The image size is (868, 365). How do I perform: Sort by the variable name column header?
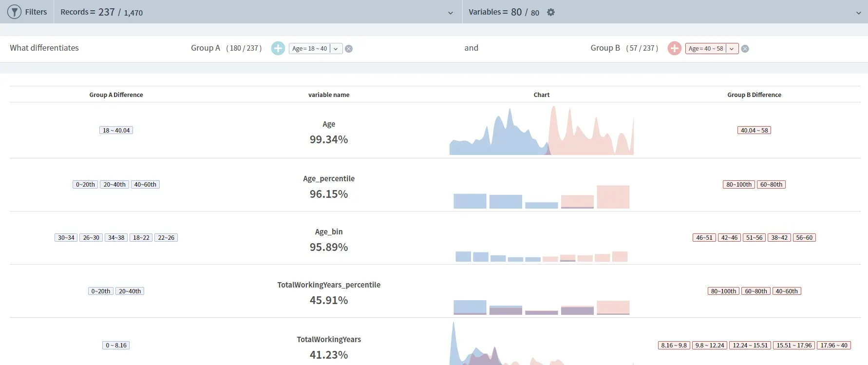pyautogui.click(x=329, y=95)
